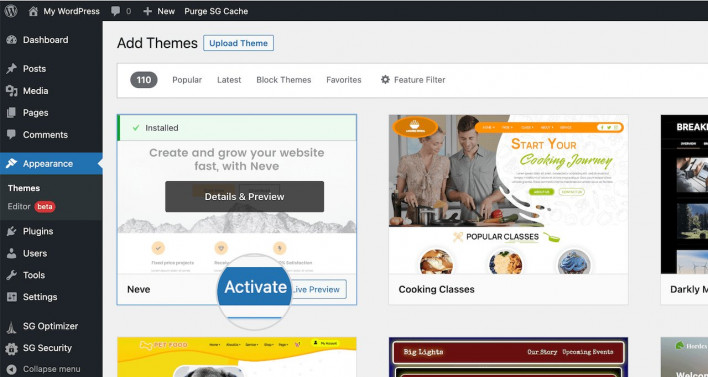
Task: Click Purge SG Cache in admin bar
Action: 216,11
